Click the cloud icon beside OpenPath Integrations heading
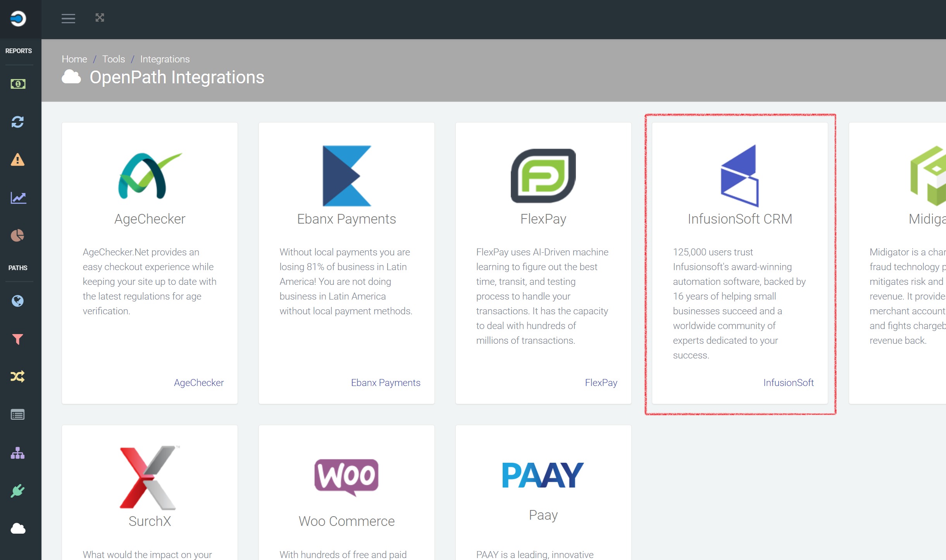This screenshot has width=946, height=560. 71,77
